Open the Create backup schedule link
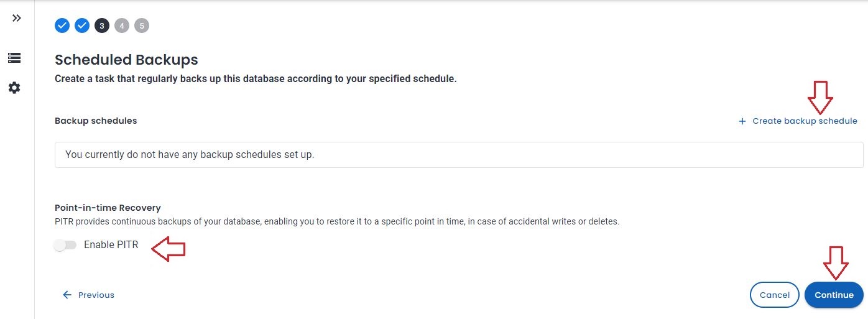 (805, 121)
